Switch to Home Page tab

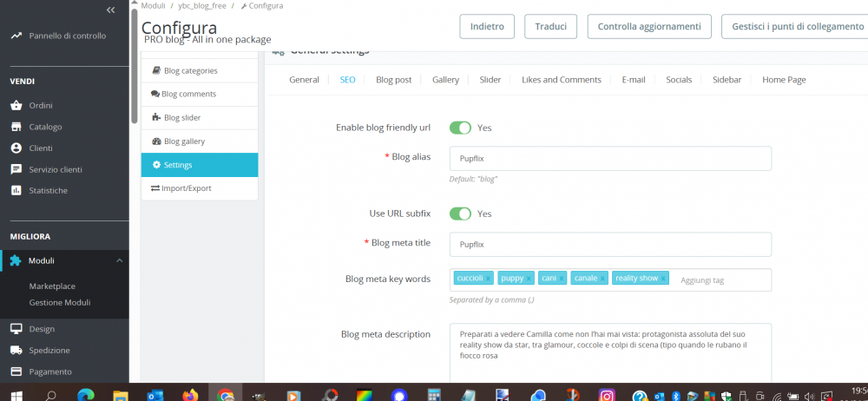pyautogui.click(x=784, y=80)
